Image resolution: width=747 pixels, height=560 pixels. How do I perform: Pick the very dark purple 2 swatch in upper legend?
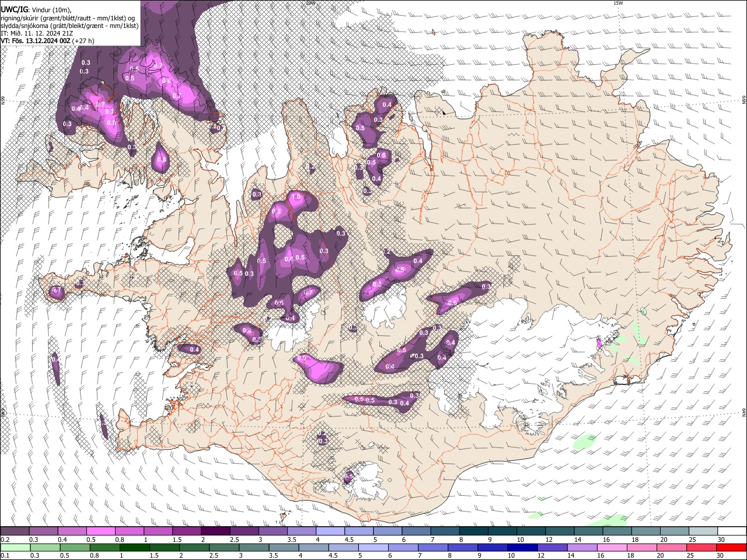click(x=216, y=531)
